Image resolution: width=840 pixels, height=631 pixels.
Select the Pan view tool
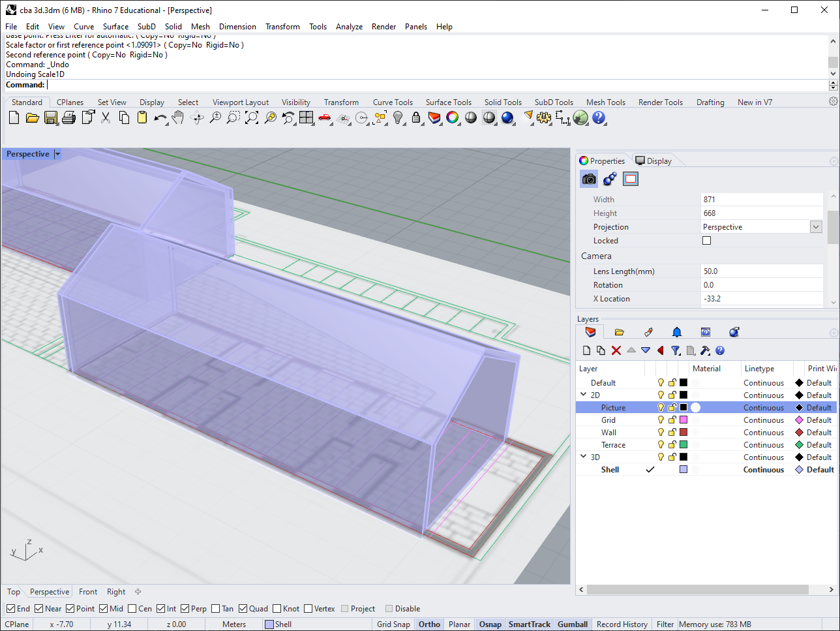click(x=177, y=118)
